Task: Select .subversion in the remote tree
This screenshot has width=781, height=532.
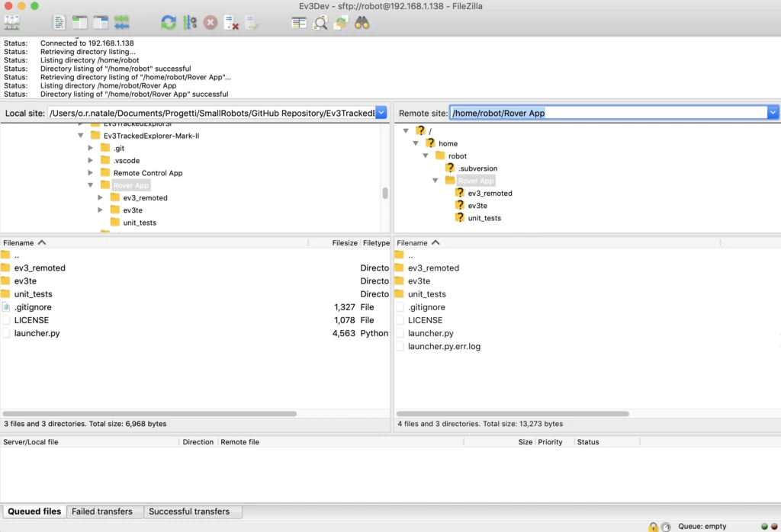Action: [x=477, y=168]
